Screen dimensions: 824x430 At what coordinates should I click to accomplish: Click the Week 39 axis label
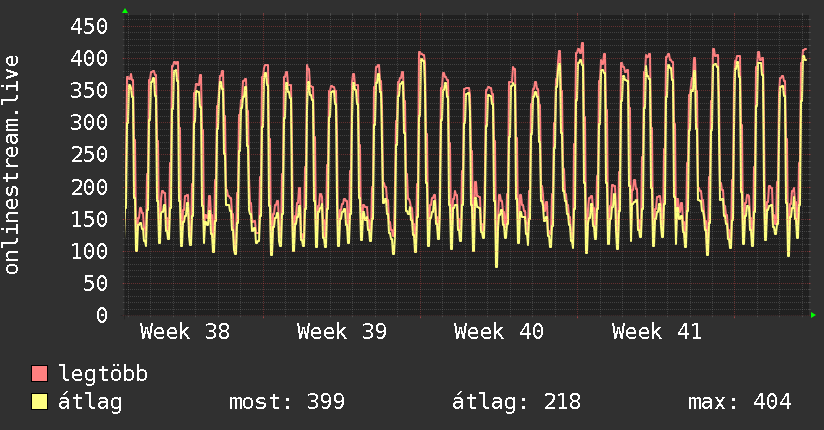(x=342, y=332)
